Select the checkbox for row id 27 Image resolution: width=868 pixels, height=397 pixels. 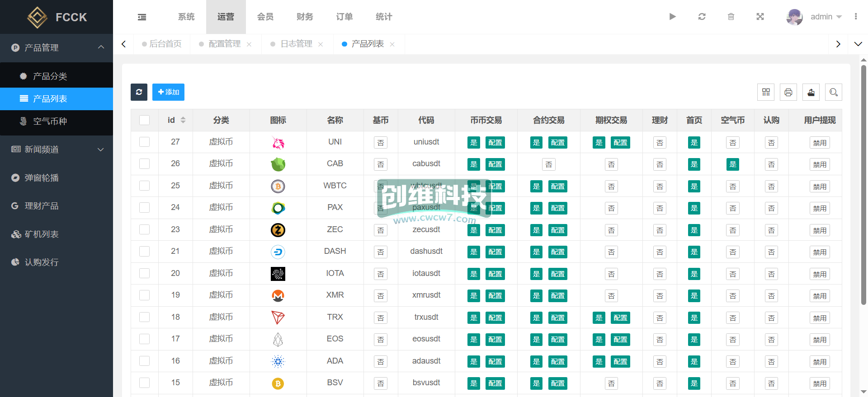145,142
